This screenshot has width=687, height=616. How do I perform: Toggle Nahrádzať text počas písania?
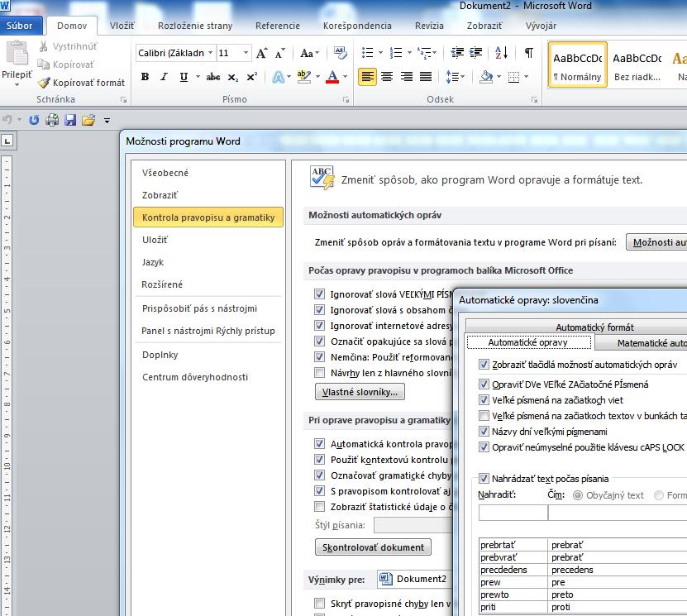[x=484, y=479]
